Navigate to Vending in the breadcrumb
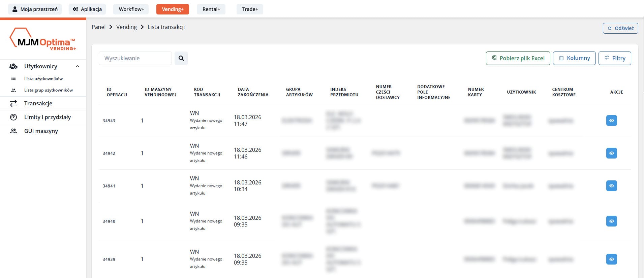The height and width of the screenshot is (278, 644). 126,27
